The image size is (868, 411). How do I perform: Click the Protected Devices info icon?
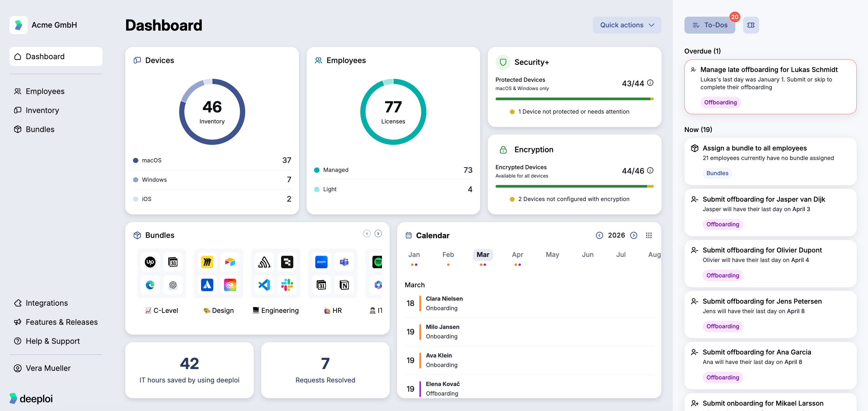coord(650,83)
